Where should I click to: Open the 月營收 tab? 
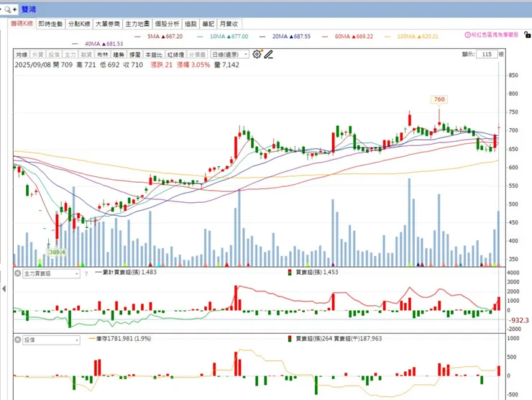[229, 24]
